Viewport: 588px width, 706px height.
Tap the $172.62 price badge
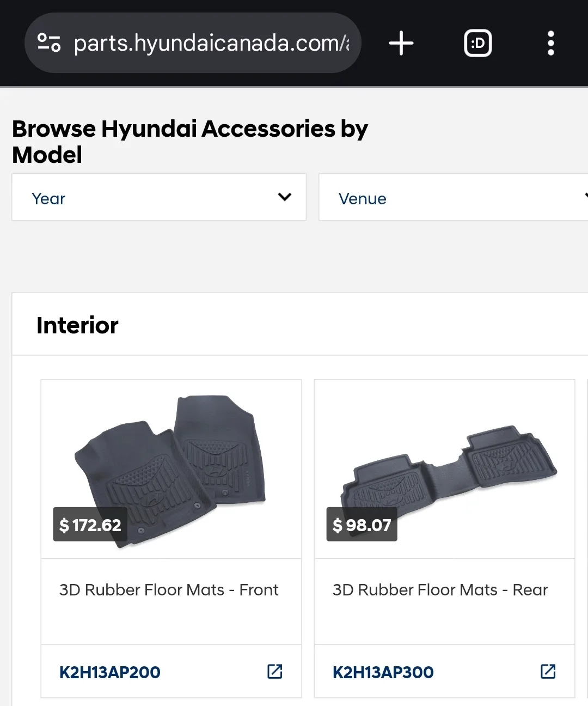[x=90, y=525]
